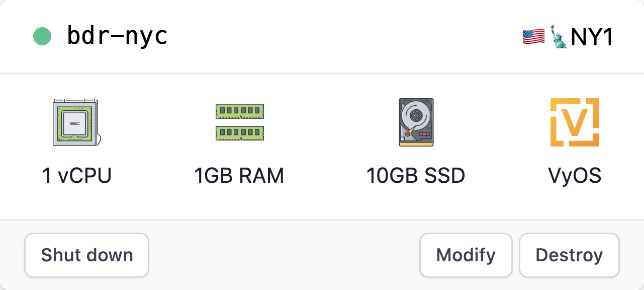This screenshot has height=290, width=644.
Task: Click the 10GB SSD label
Action: click(x=416, y=176)
